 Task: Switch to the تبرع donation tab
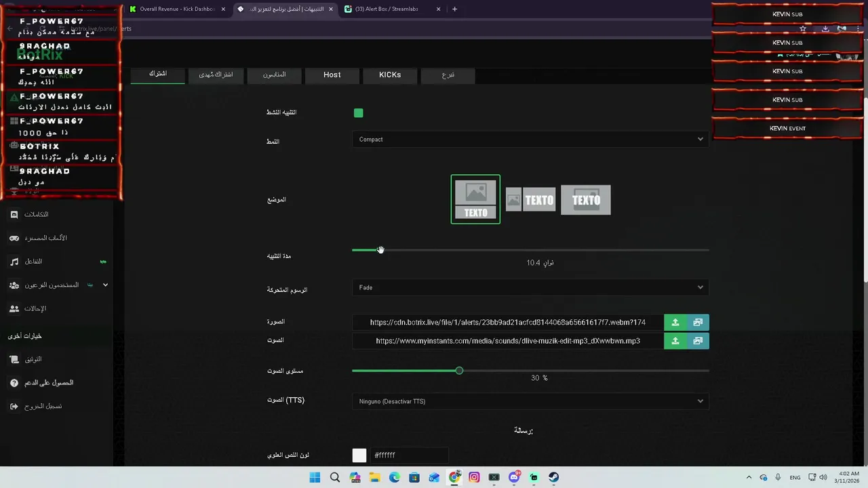tap(448, 75)
